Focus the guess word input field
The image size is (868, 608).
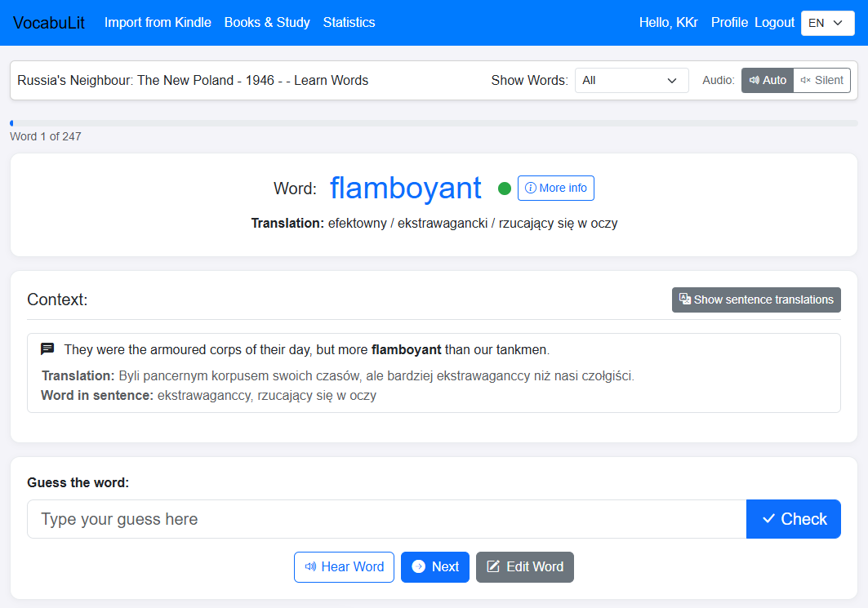[x=386, y=519]
